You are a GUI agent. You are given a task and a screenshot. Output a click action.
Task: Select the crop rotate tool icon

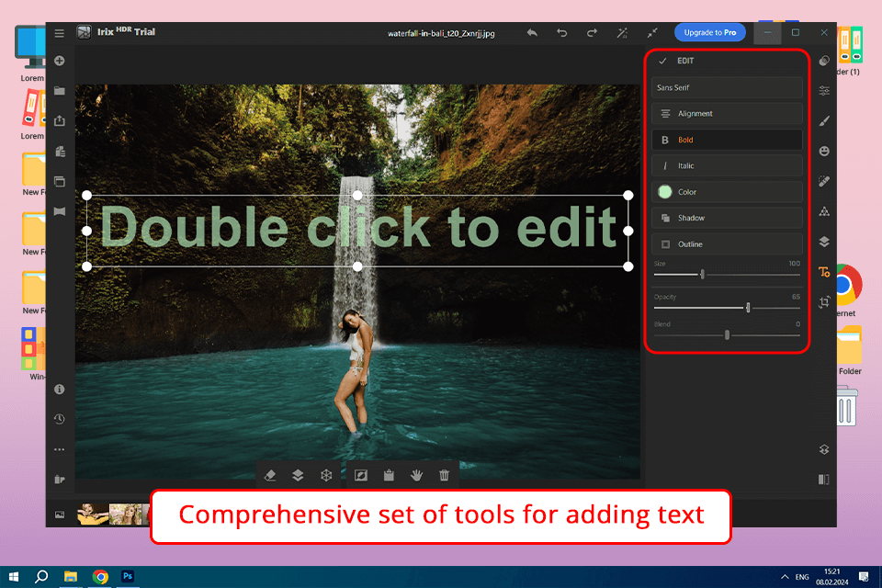tap(824, 302)
